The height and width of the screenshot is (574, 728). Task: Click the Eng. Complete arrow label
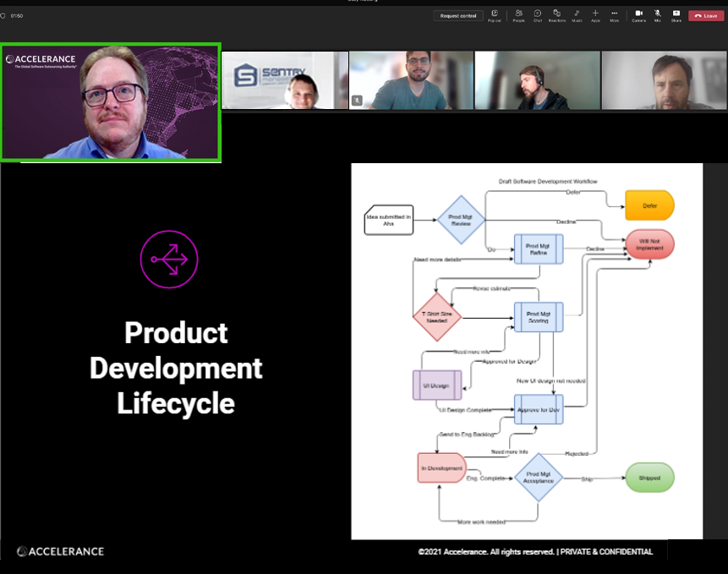pyautogui.click(x=485, y=478)
